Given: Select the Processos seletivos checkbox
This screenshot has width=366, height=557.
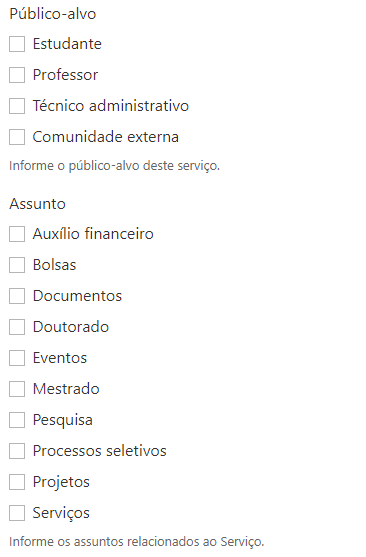Looking at the screenshot, I should (x=17, y=451).
